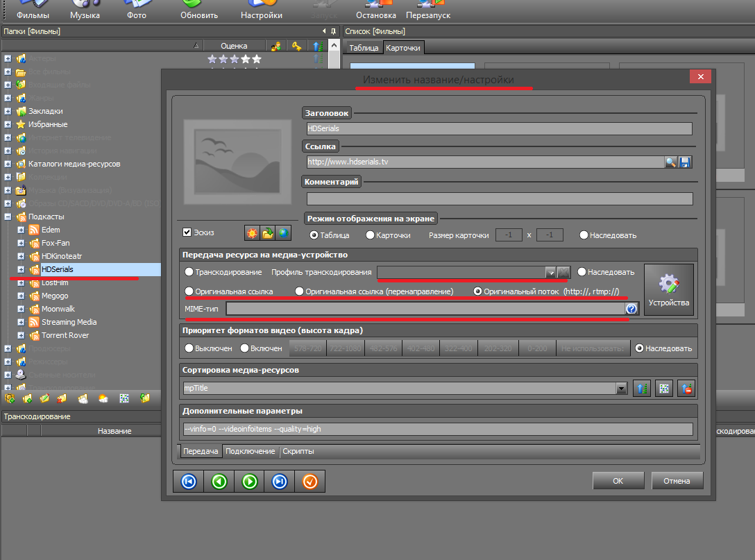
Task: Switch to the Скрипты tab
Action: pyautogui.click(x=298, y=451)
